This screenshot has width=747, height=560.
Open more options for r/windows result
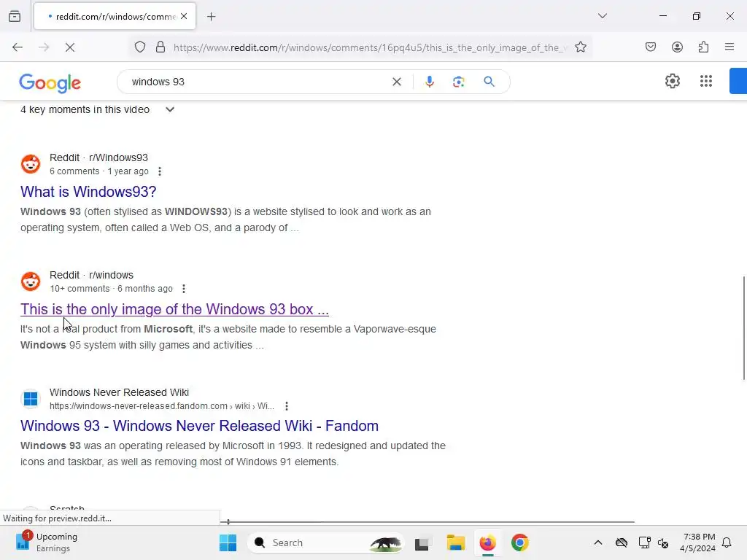(183, 289)
